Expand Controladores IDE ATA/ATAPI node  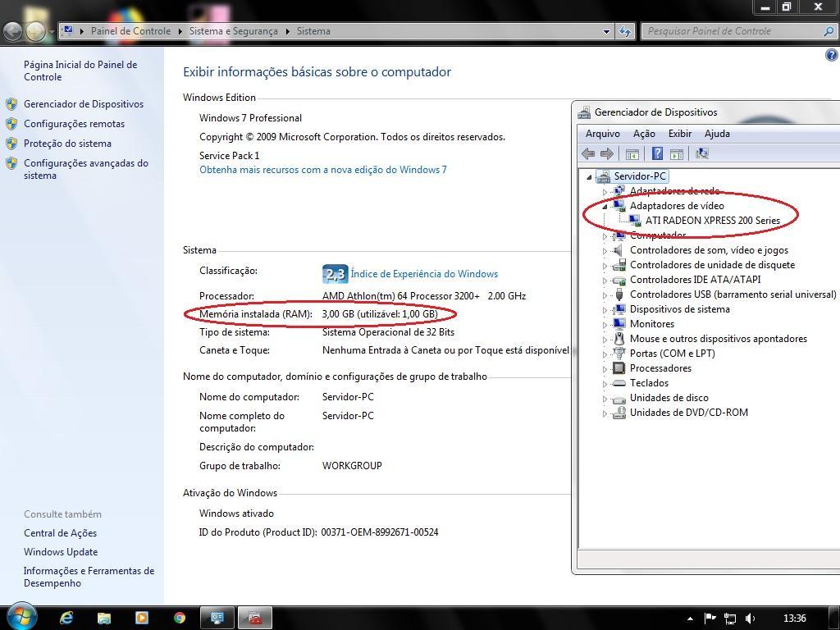[605, 281]
